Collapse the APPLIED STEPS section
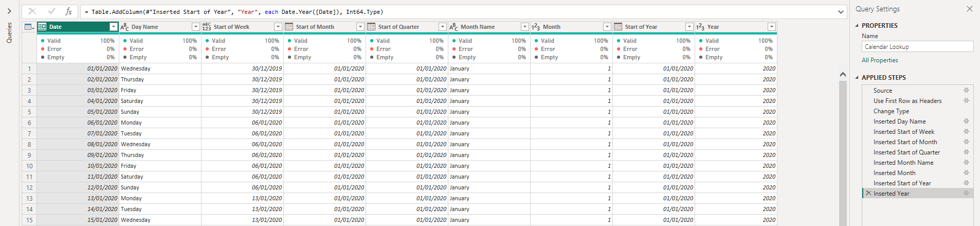The height and width of the screenshot is (226, 980). click(857, 78)
